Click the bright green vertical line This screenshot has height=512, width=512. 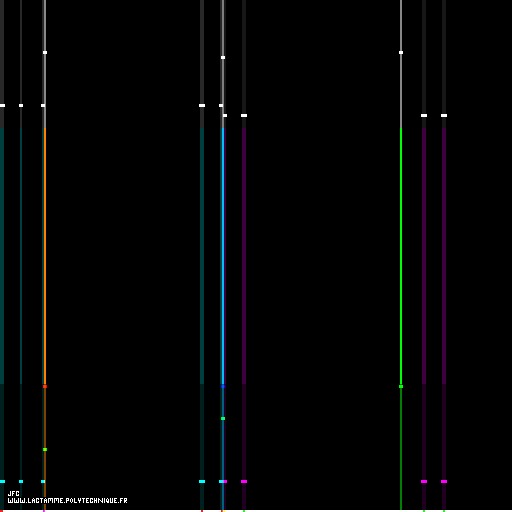coord(401,257)
